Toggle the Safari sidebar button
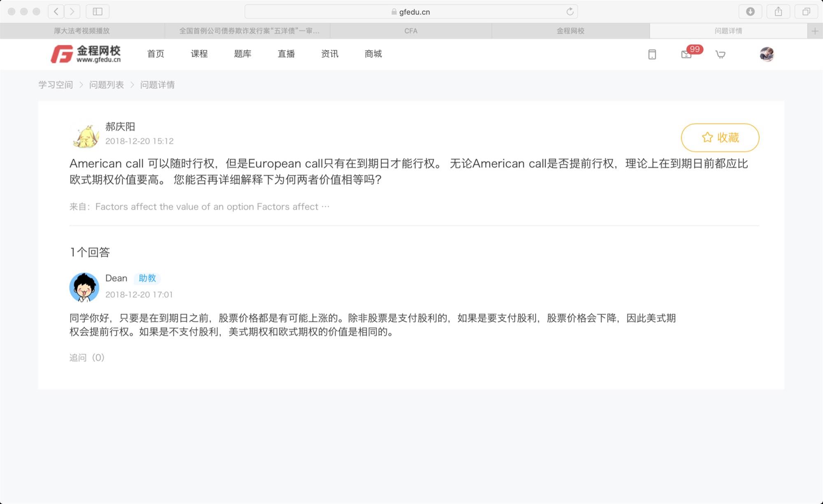The width and height of the screenshot is (823, 504). [98, 12]
